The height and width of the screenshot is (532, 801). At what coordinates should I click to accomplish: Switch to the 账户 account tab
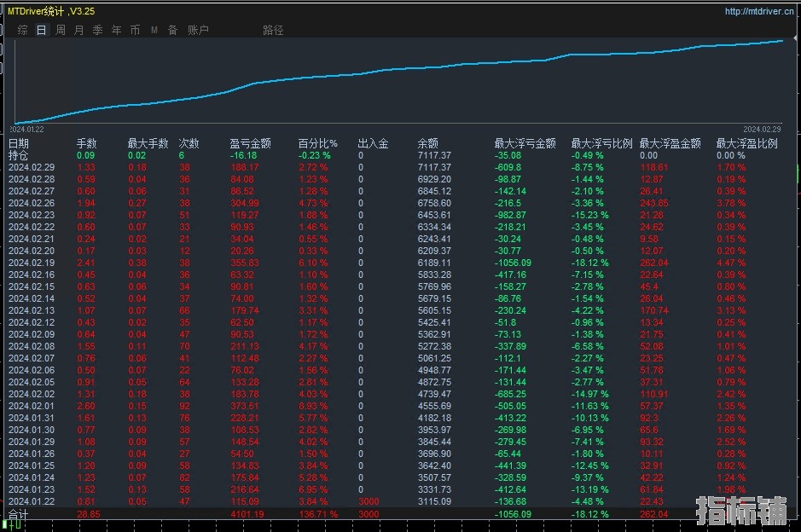pyautogui.click(x=198, y=30)
